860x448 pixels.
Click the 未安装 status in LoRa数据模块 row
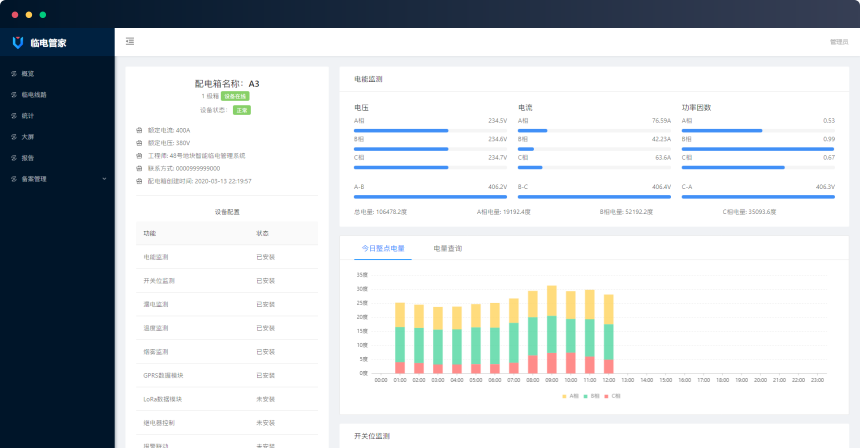pyautogui.click(x=265, y=399)
